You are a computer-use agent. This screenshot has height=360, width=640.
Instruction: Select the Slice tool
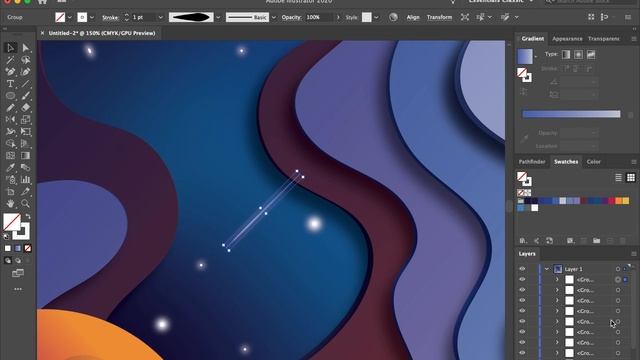[25, 191]
